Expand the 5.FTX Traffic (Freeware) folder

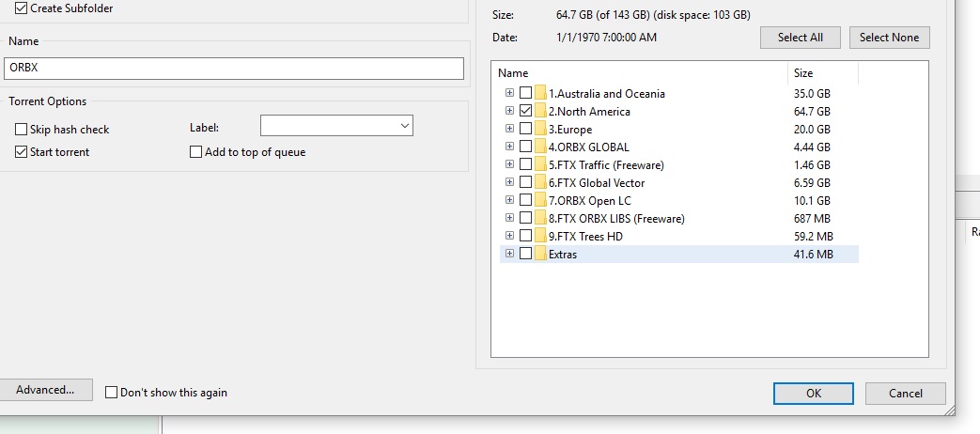509,163
